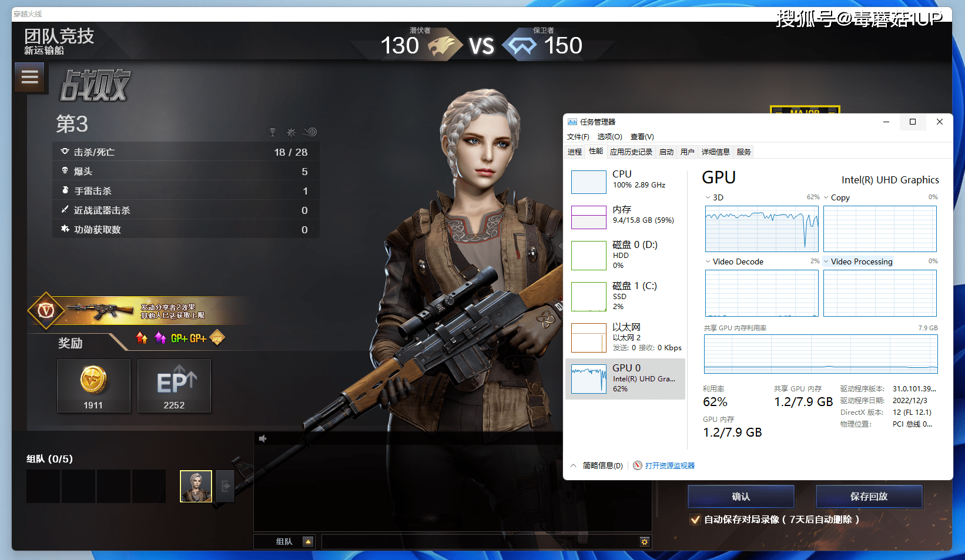Click the 保存回放 save replay button
Image resolution: width=965 pixels, height=560 pixels.
[869, 497]
